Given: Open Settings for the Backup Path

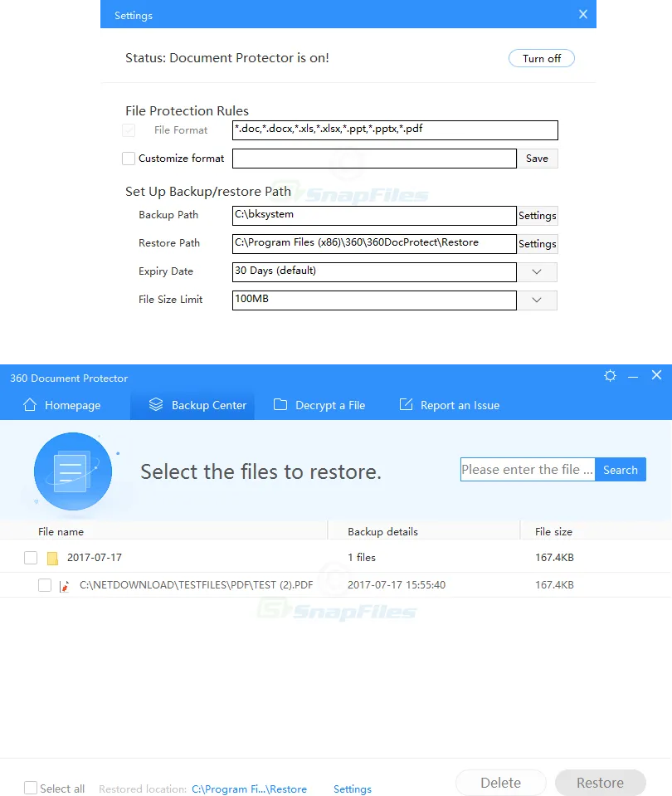Looking at the screenshot, I should pos(537,216).
